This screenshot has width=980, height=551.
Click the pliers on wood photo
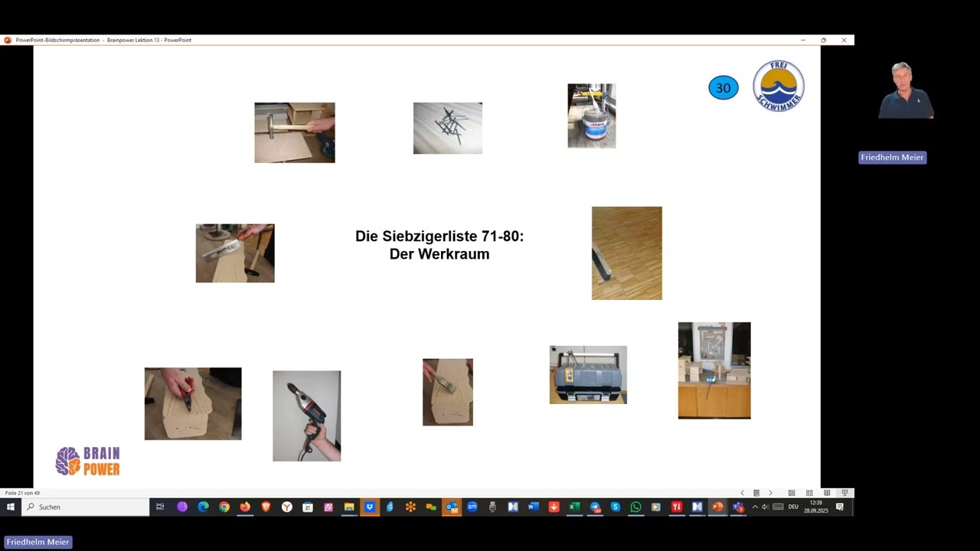(x=193, y=403)
